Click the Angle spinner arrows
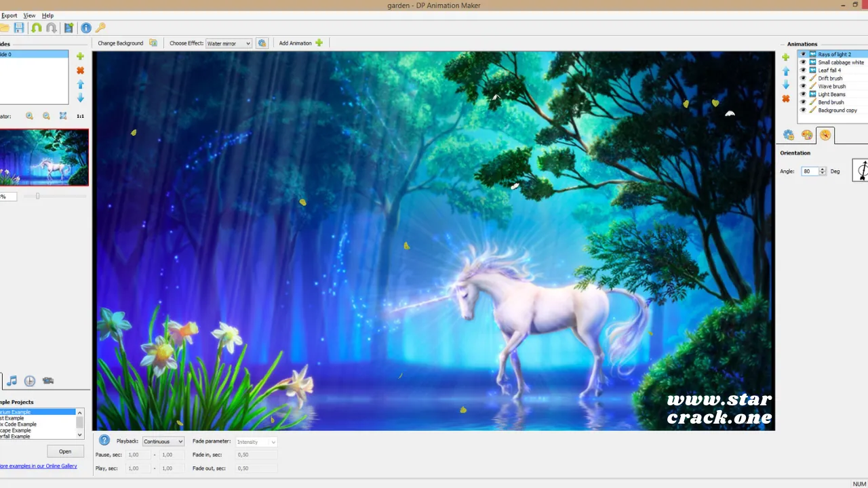The height and width of the screenshot is (488, 868). click(x=823, y=171)
